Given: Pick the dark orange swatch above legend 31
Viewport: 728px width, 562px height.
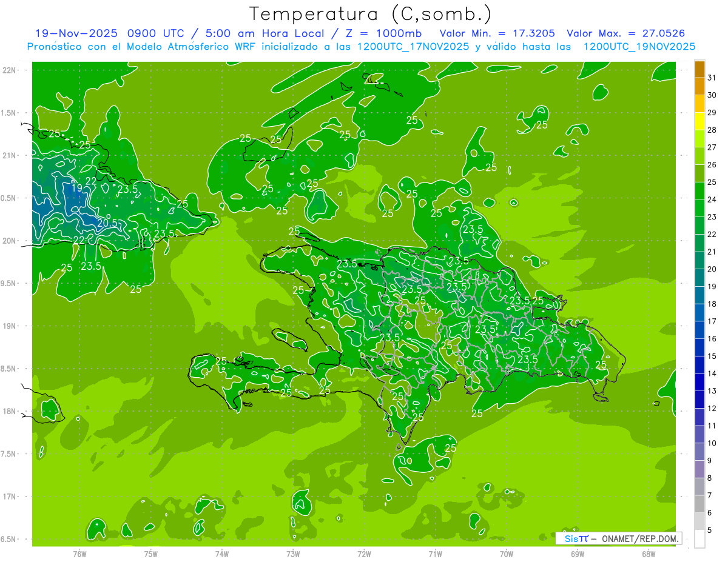Looking at the screenshot, I should coord(699,69).
